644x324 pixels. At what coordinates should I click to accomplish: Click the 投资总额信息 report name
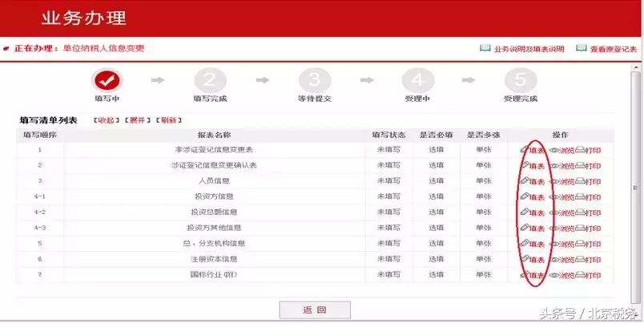pyautogui.click(x=214, y=213)
